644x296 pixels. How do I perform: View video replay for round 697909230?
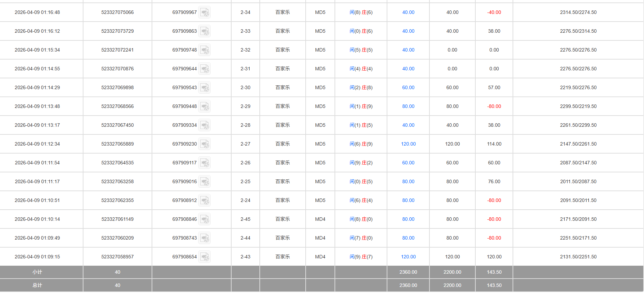[x=204, y=144]
